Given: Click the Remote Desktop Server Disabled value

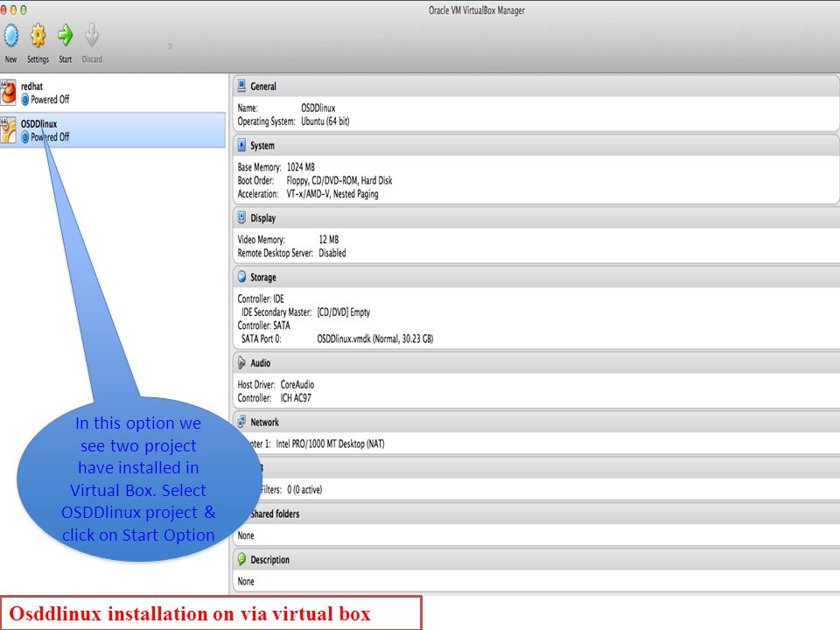Looking at the screenshot, I should tap(332, 253).
